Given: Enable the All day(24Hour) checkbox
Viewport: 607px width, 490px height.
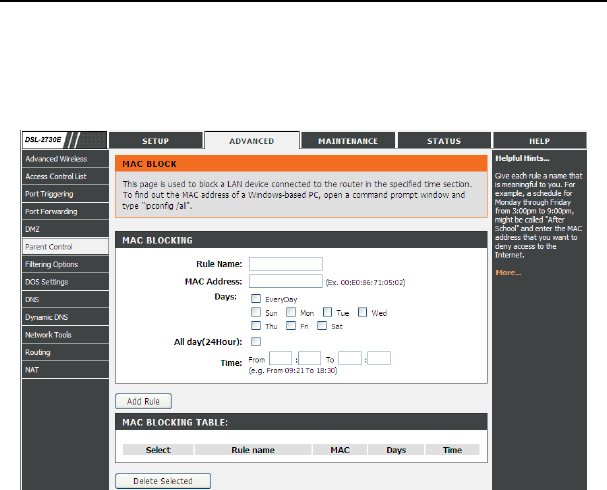Looking at the screenshot, I should tap(256, 341).
